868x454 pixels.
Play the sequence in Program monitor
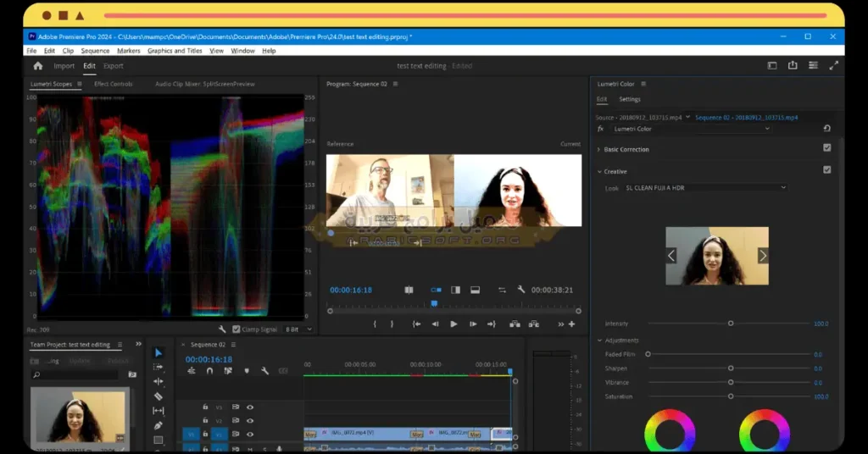(x=454, y=324)
